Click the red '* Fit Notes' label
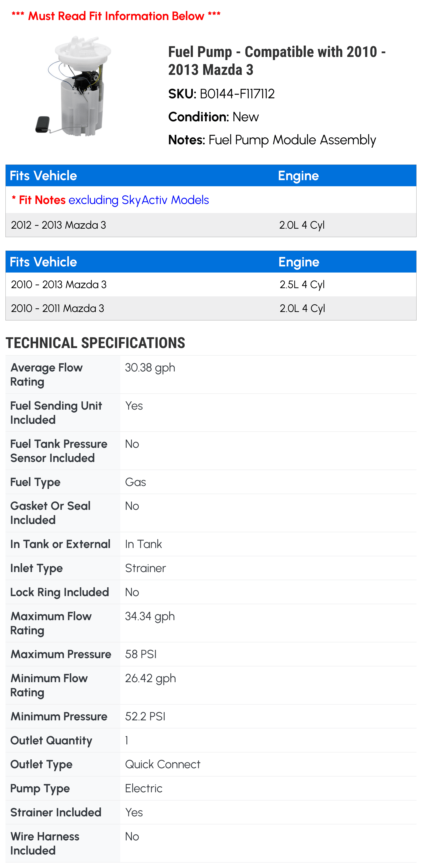This screenshot has width=422, height=868. tap(39, 200)
